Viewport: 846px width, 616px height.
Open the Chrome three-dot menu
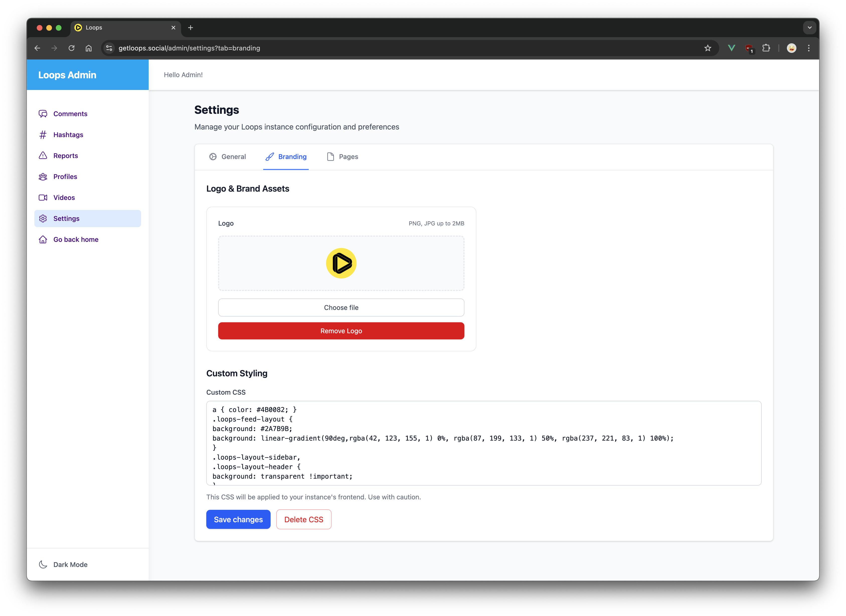pos(809,48)
